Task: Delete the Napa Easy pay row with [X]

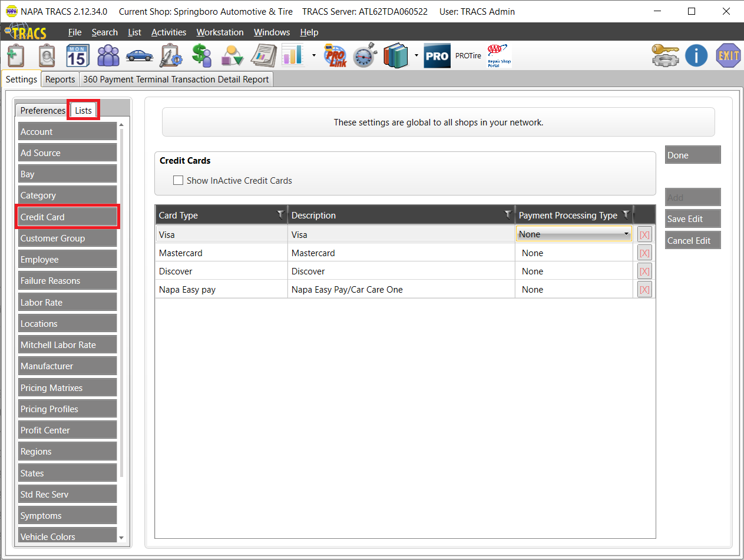Action: pos(644,289)
